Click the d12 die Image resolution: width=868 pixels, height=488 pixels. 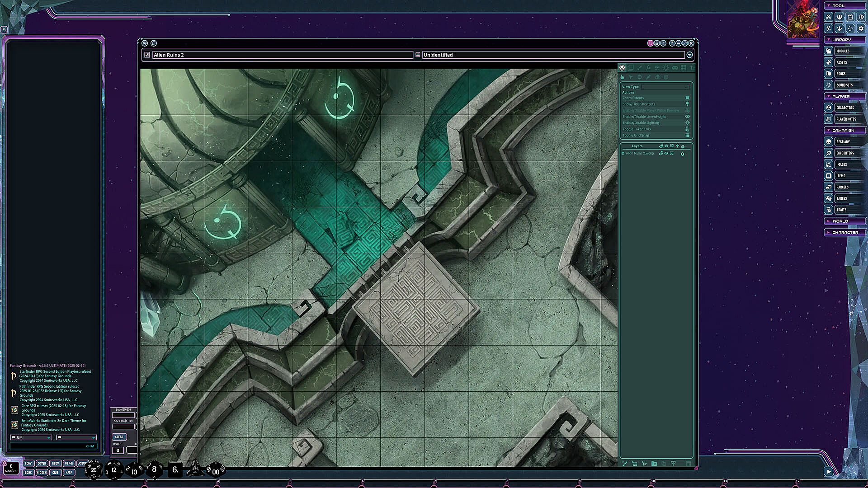(x=114, y=469)
